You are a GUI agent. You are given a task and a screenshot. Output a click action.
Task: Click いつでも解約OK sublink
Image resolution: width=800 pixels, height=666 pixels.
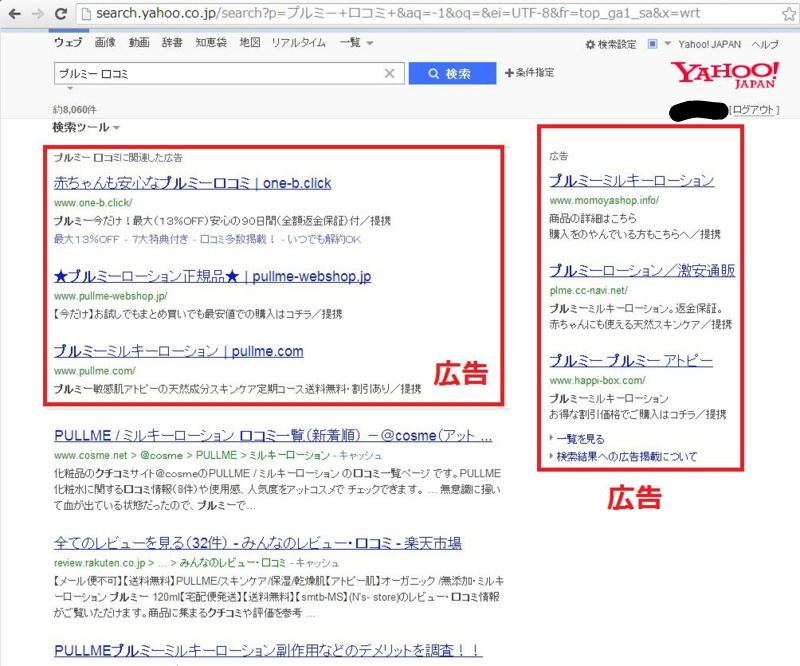click(324, 239)
